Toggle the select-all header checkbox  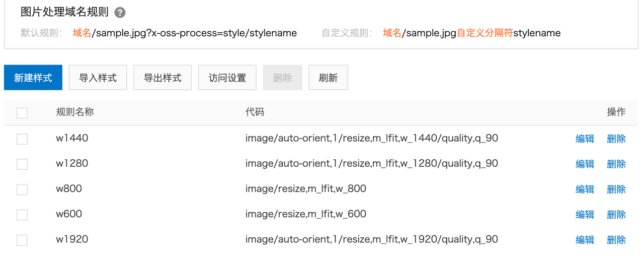pos(22,113)
